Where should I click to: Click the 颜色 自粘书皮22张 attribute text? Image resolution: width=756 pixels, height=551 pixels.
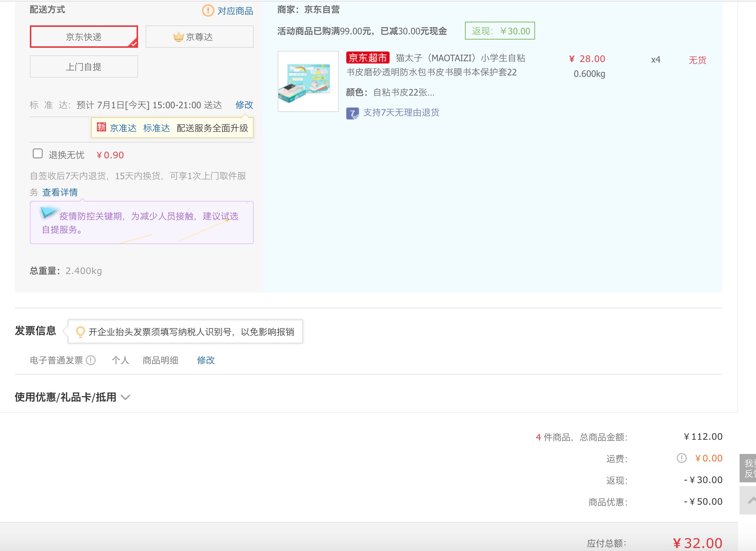[x=390, y=92]
